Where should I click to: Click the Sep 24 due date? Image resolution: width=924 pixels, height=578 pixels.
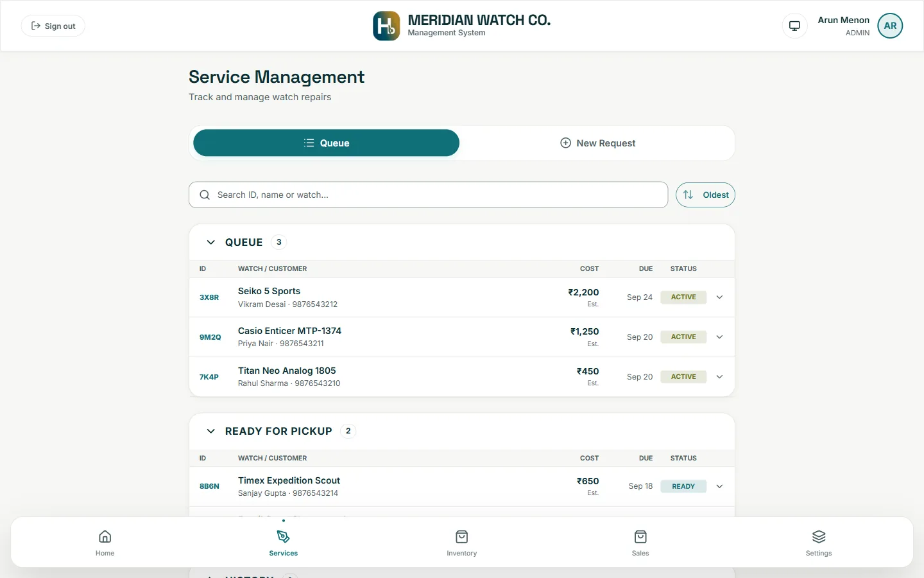(x=640, y=297)
